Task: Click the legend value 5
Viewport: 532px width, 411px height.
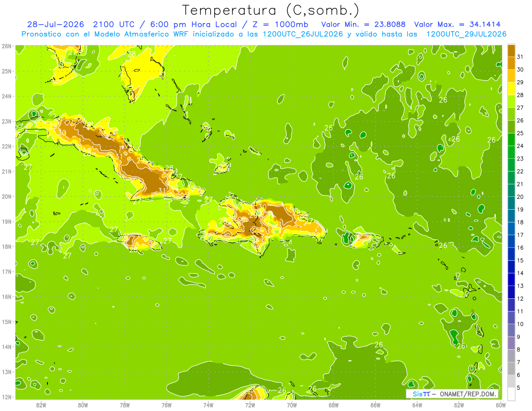Action: tap(519, 388)
